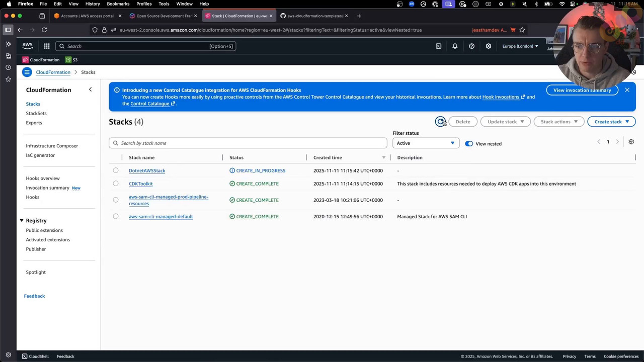Screen dimensions: 644x362
Task: Go to the AWS home logo
Action: click(28, 46)
